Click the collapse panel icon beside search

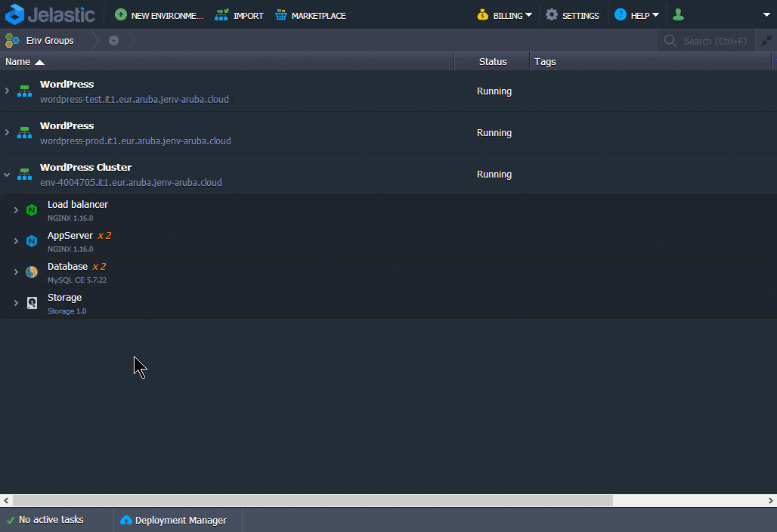coord(766,41)
